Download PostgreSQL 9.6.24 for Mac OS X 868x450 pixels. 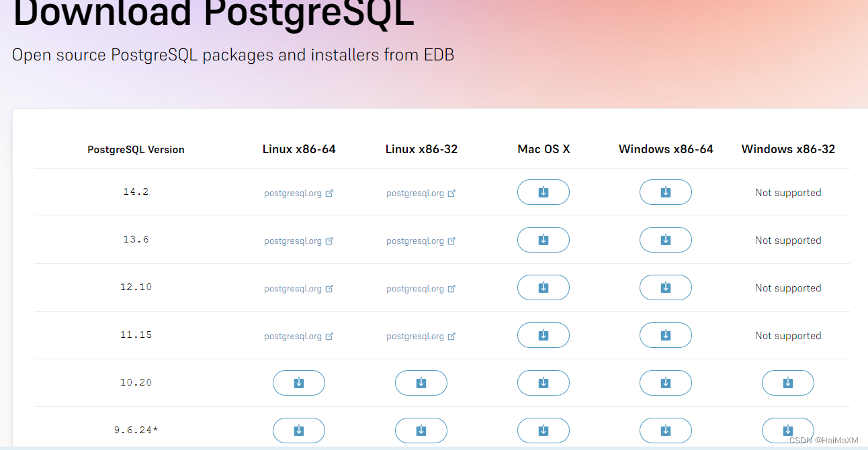[543, 431]
